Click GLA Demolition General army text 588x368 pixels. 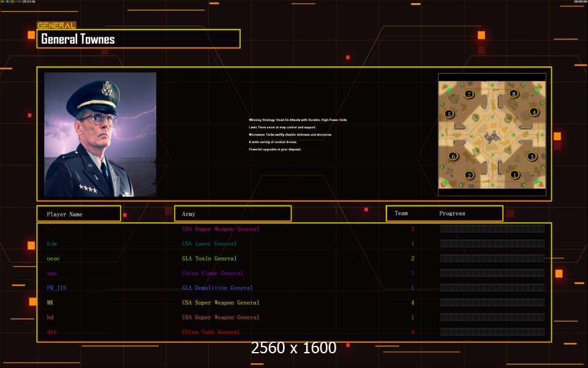tap(217, 288)
